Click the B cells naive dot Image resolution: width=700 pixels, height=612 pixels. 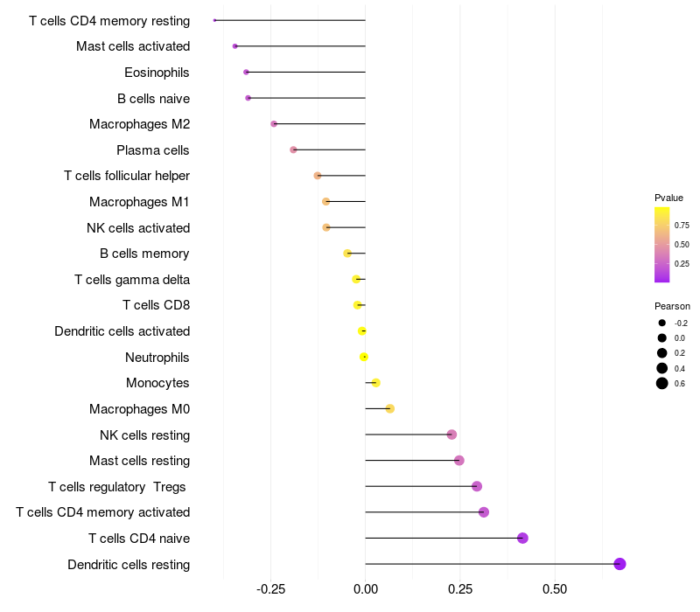pos(248,98)
